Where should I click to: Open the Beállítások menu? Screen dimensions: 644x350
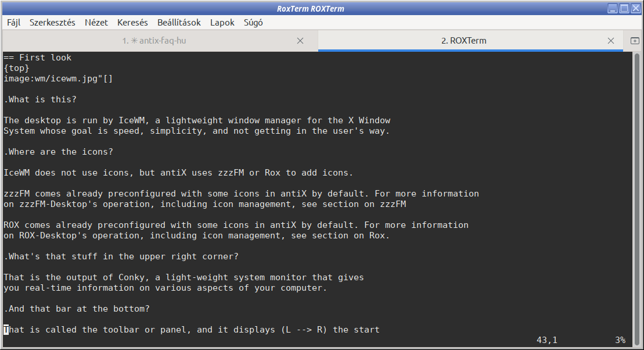[x=179, y=23]
